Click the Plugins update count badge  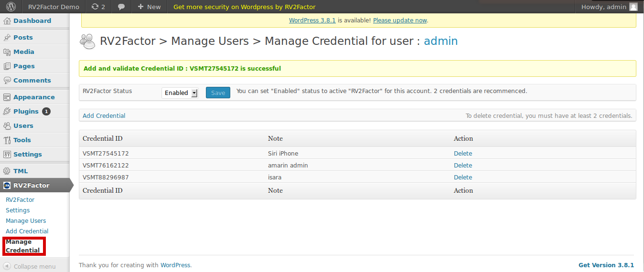click(x=46, y=111)
